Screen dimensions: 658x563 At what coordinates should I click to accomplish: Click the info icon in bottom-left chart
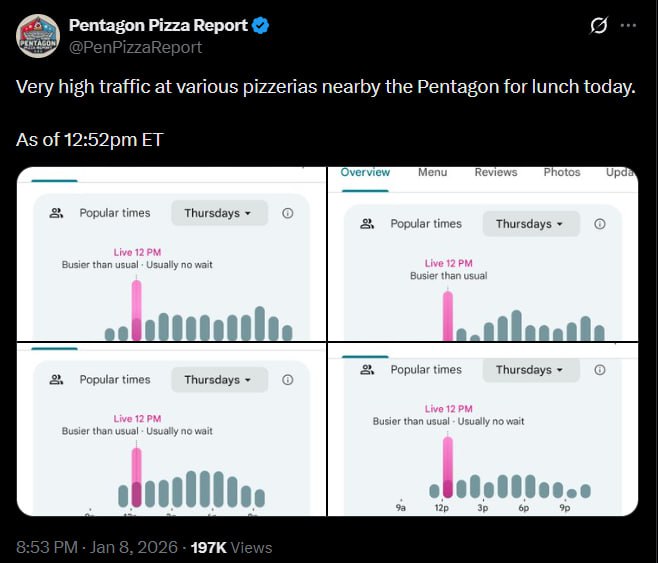[288, 380]
